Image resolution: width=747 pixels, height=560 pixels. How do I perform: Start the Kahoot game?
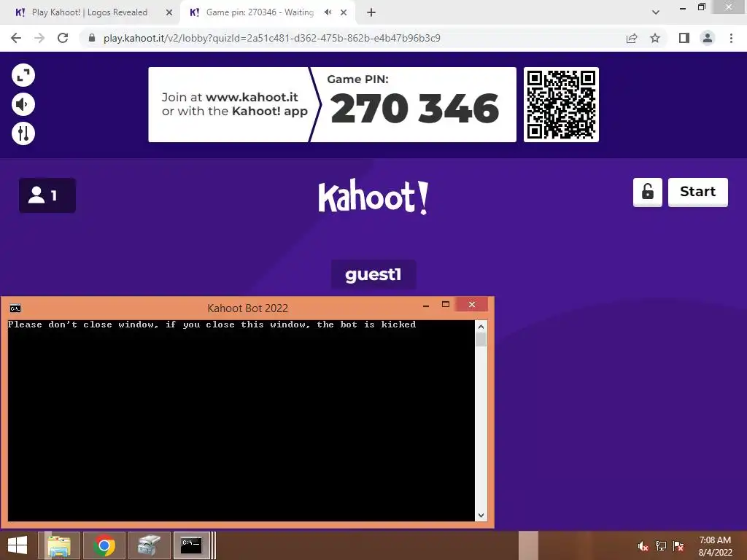[x=698, y=192]
